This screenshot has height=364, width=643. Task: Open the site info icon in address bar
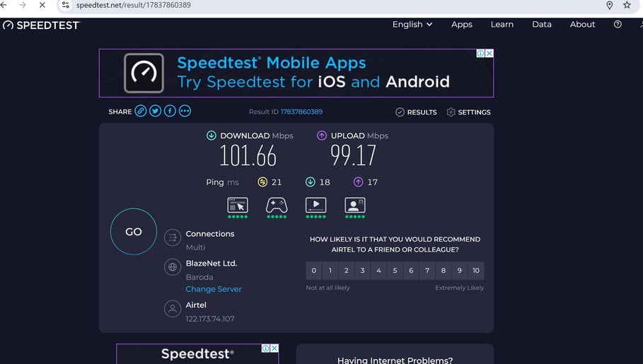coord(66,5)
